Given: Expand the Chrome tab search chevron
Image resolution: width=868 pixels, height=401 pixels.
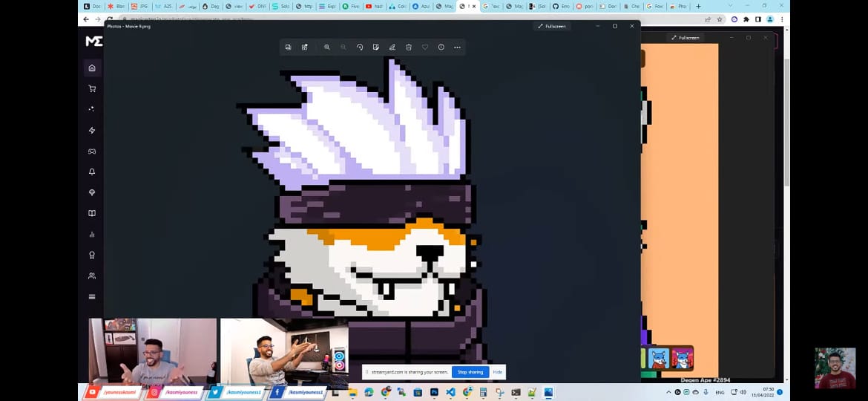Looking at the screenshot, I should 731,6.
